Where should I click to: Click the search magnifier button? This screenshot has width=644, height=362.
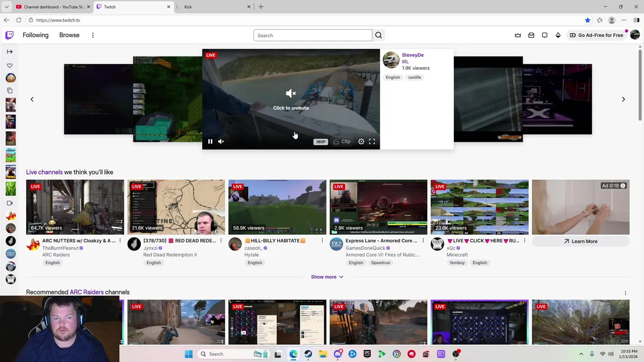tap(378, 35)
